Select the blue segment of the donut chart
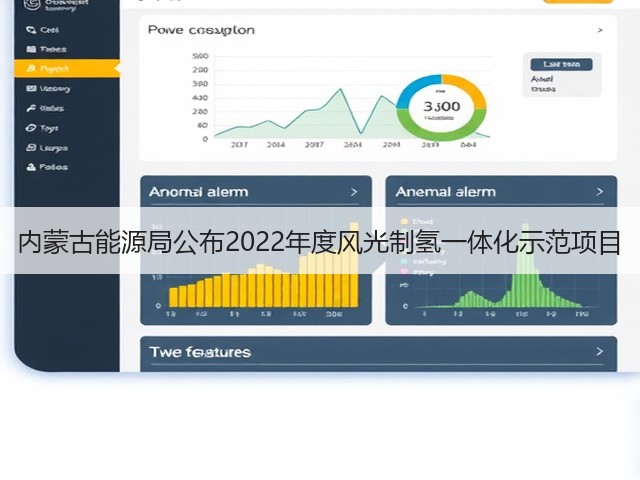Screen dimensions: 640x480 [x=417, y=90]
